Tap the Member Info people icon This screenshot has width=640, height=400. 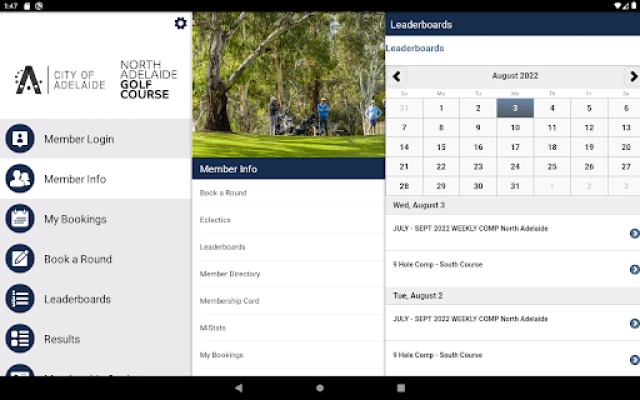20,179
